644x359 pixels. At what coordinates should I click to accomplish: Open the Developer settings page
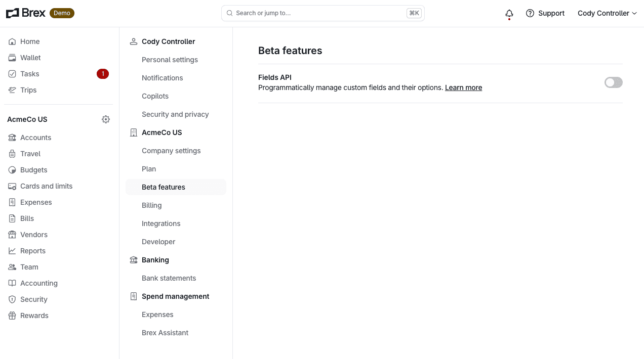[x=158, y=242]
